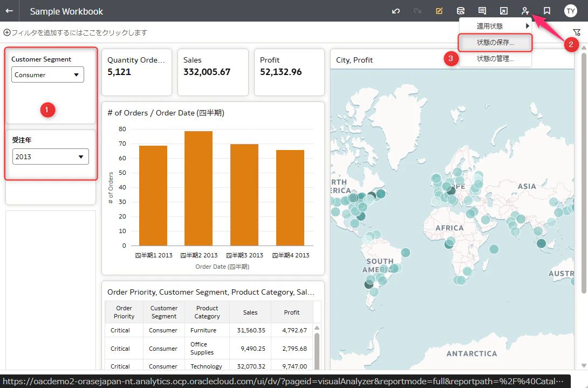The height and width of the screenshot is (388, 588).
Task: Click the Sales value 332,005.67
Action: [x=207, y=72]
